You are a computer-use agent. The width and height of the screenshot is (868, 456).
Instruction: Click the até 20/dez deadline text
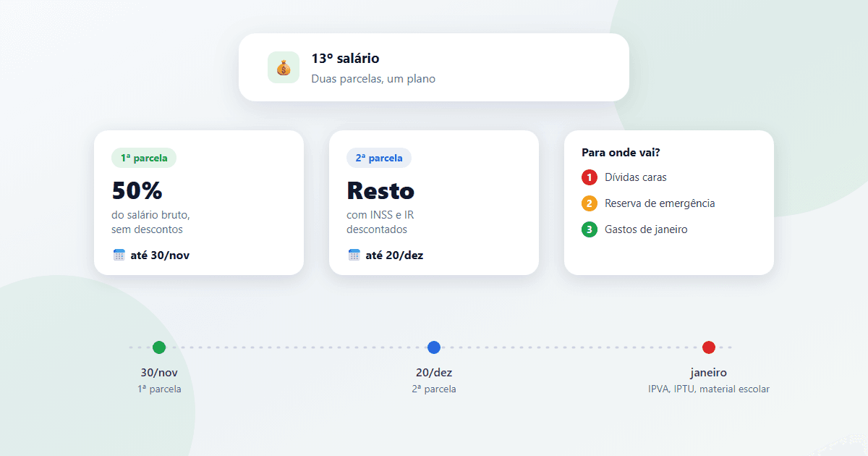coord(394,255)
